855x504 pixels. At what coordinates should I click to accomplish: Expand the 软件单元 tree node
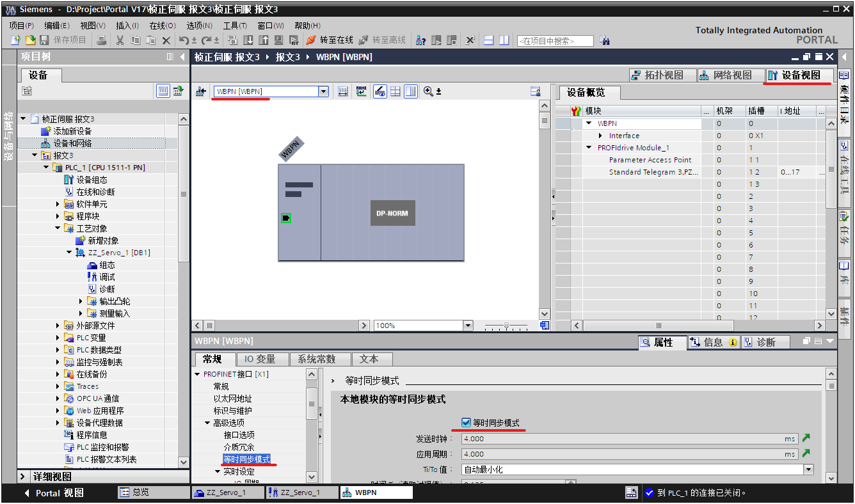pos(58,204)
